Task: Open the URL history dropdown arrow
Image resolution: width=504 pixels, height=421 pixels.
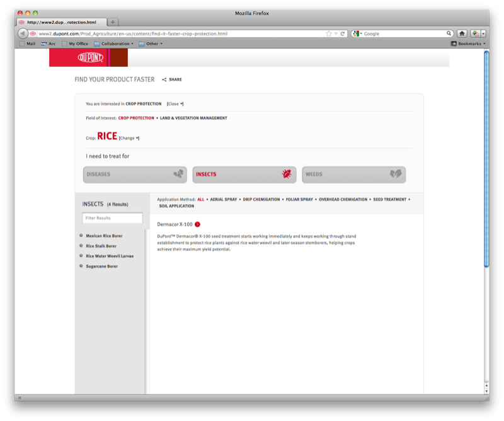Action: pyautogui.click(x=336, y=34)
